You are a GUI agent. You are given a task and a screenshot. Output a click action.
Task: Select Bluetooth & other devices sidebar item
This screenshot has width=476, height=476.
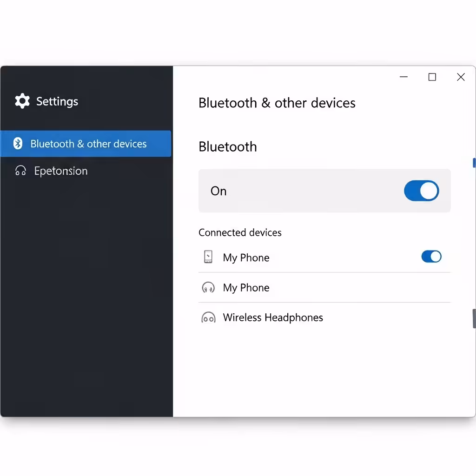click(86, 144)
